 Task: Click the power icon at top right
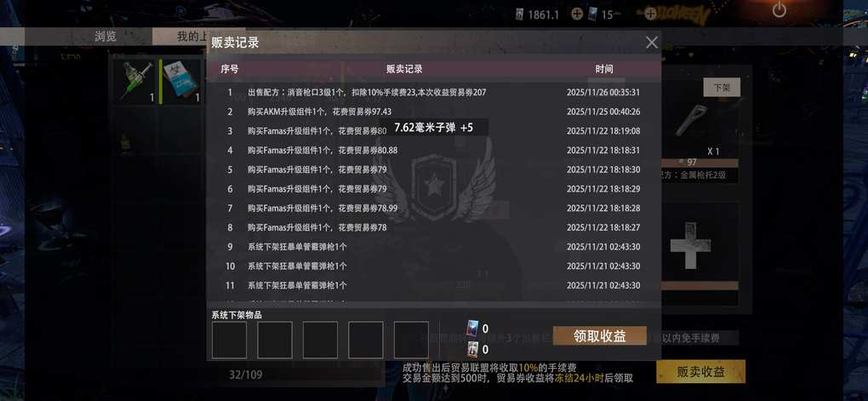[779, 9]
